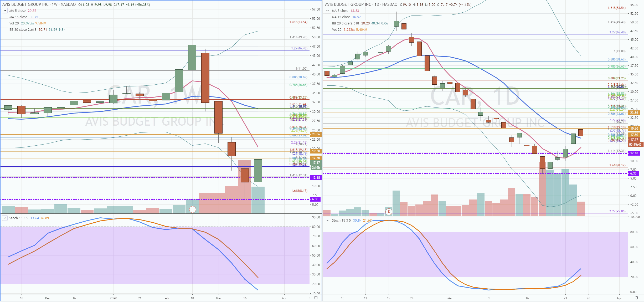644x302 pixels.
Task: Click Fib label 1.618(8.17) on daily chart
Action: tap(617, 165)
